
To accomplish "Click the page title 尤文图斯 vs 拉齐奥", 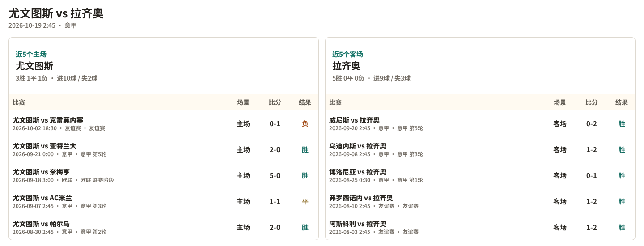I will [x=56, y=13].
